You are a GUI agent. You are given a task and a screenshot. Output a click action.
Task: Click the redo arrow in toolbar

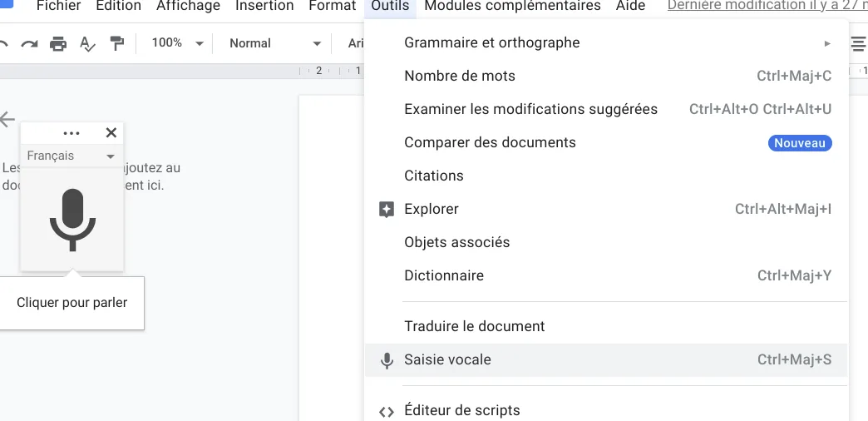[x=29, y=43]
